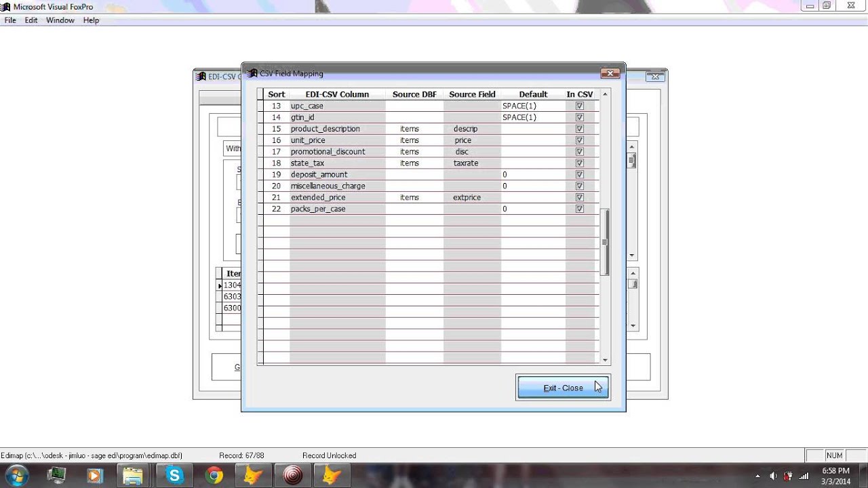Select the unit_price column cell
This screenshot has width=868, height=488.
pyautogui.click(x=337, y=140)
